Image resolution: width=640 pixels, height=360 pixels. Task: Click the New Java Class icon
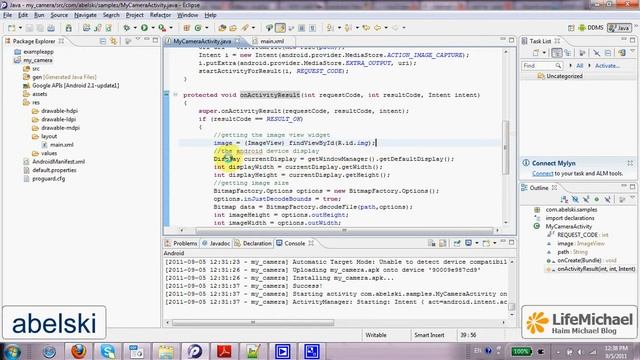coord(198,28)
